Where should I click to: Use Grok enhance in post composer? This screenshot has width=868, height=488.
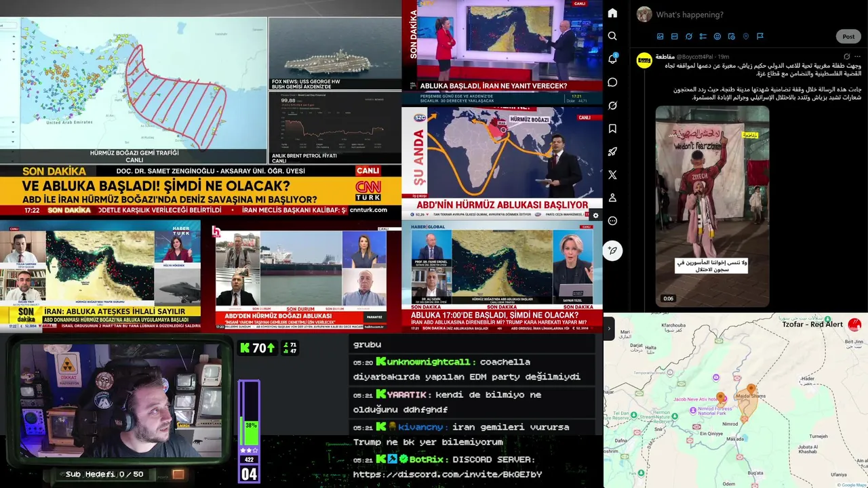click(x=689, y=37)
